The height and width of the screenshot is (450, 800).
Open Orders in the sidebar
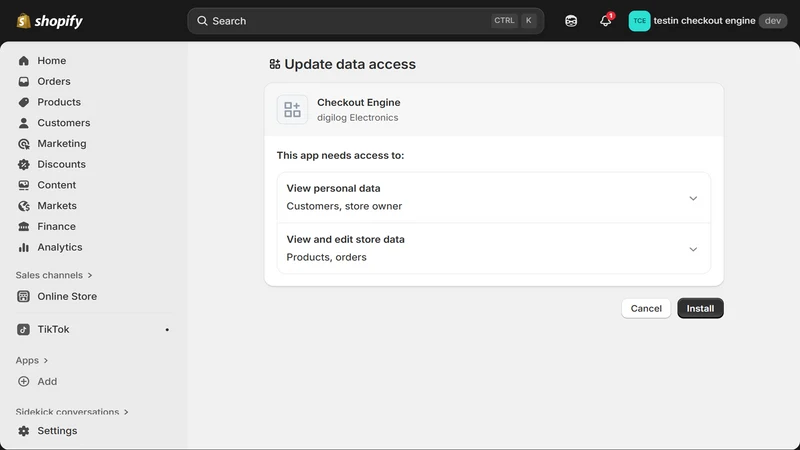(54, 82)
